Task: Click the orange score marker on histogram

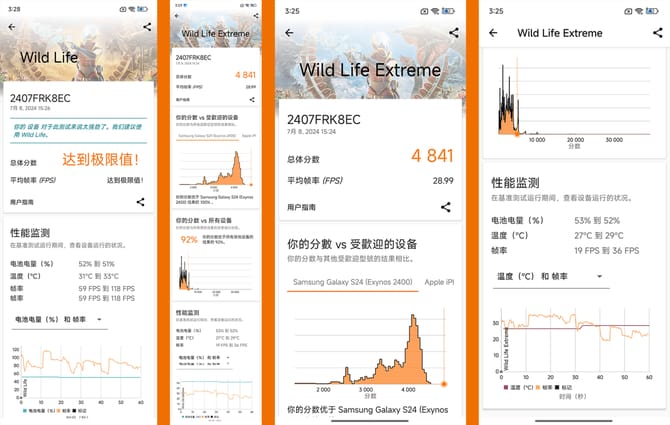Action: (444, 384)
